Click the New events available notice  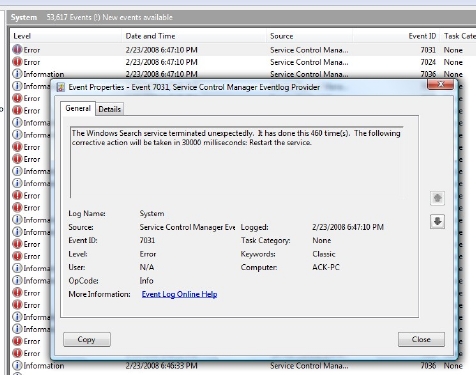[137, 17]
